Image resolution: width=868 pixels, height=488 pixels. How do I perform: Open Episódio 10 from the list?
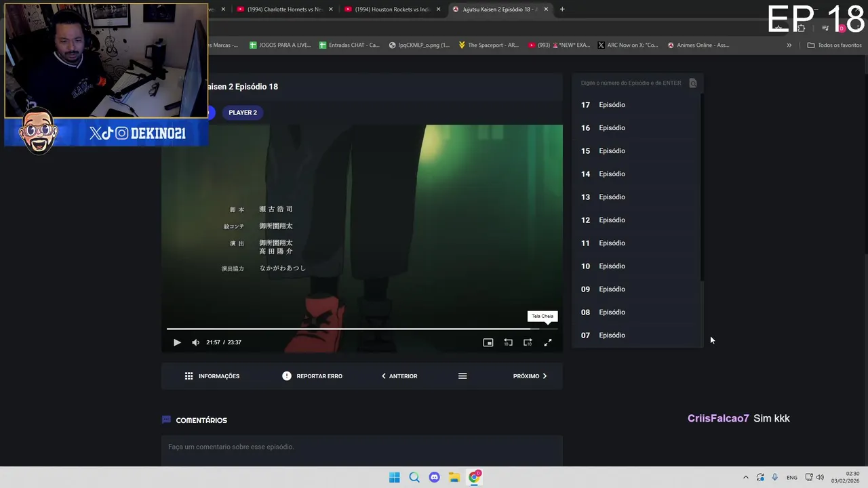(x=637, y=266)
